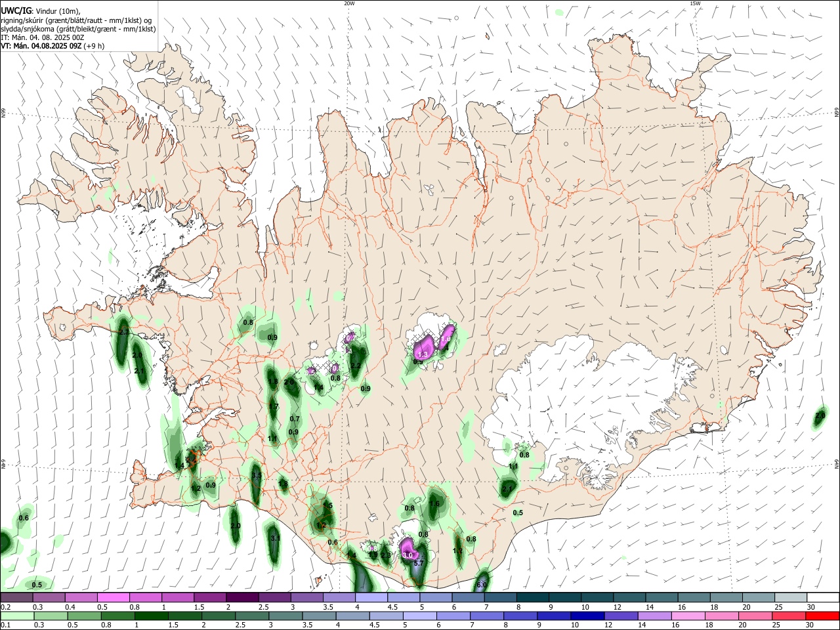Click the darkest green lower swatch labeled 1
Image resolution: width=840 pixels, height=630 pixels.
point(152,616)
